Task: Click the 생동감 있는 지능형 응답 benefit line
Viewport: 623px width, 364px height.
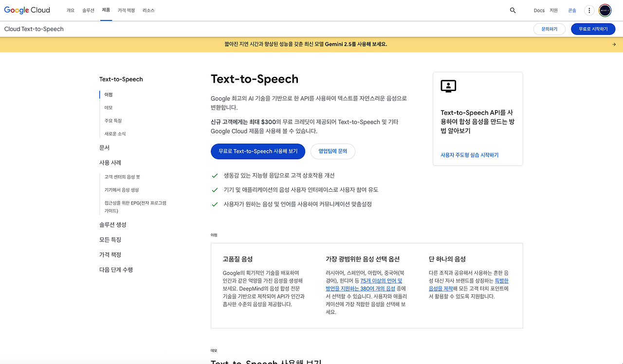Action: click(x=279, y=175)
